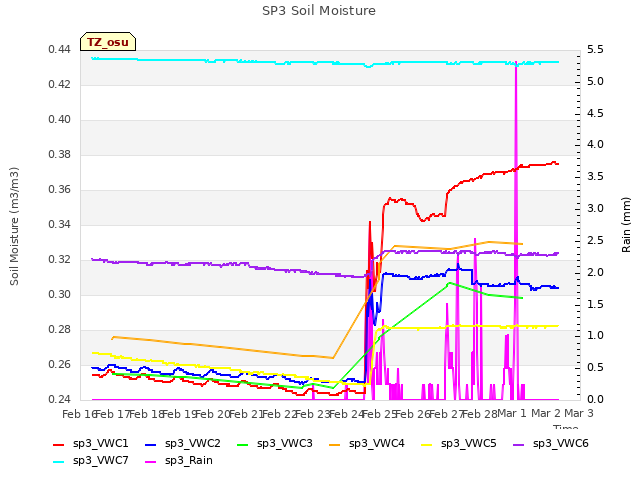
Task: Select the sp3_VWC7 legend entry
Action: (x=91, y=461)
